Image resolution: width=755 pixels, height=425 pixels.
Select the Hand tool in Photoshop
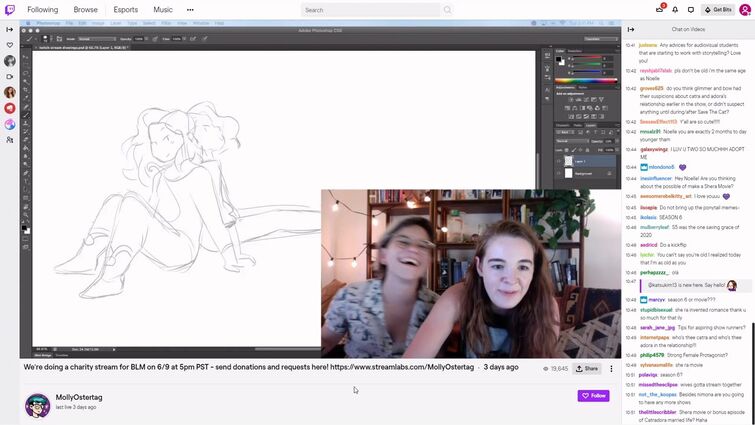tap(26, 206)
